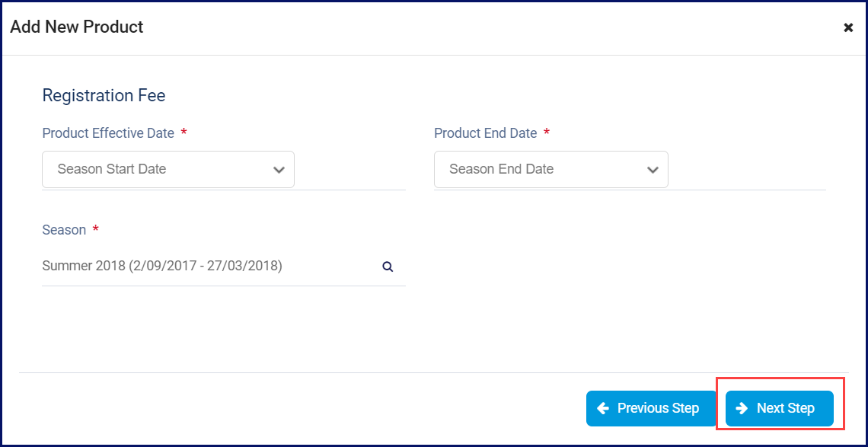Click the red asterisk beside Product Effective Date
This screenshot has height=447, width=868.
click(183, 133)
